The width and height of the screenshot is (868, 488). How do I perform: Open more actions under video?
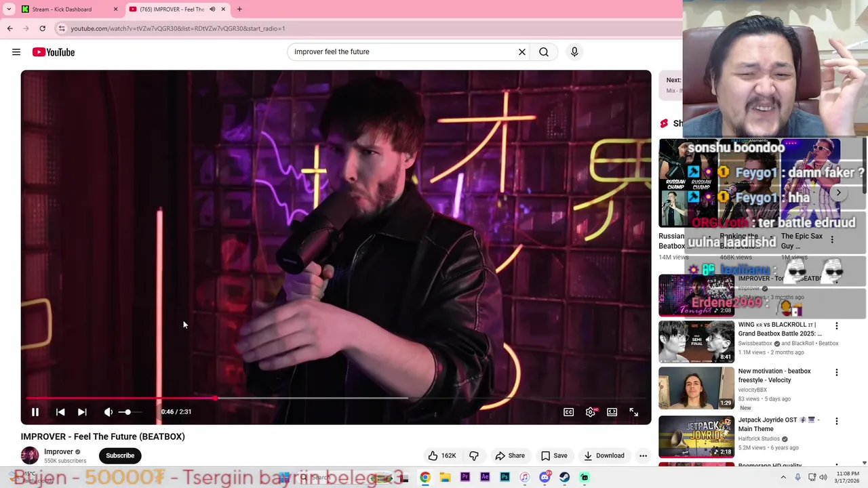(643, 455)
